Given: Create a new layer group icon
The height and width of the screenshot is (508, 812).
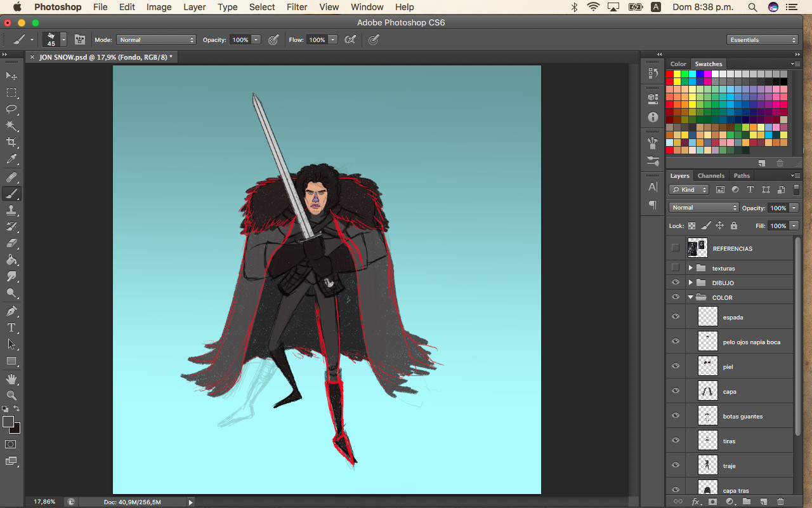Looking at the screenshot, I should coord(747,502).
